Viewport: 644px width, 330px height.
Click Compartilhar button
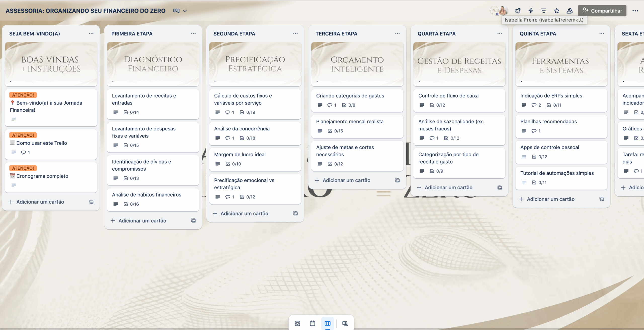[602, 11]
